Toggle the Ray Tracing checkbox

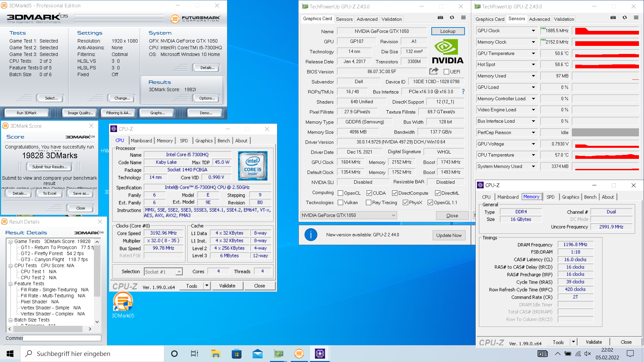[x=369, y=202]
